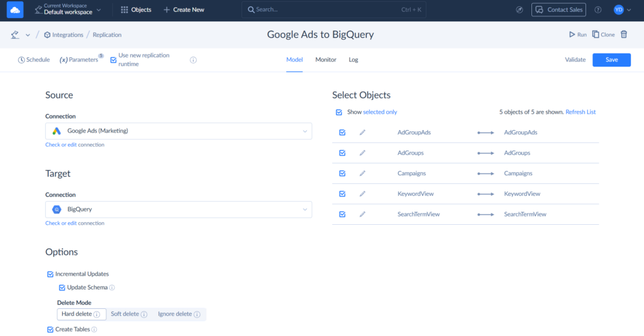Uncheck the SearchTermView object checkbox

tap(342, 215)
